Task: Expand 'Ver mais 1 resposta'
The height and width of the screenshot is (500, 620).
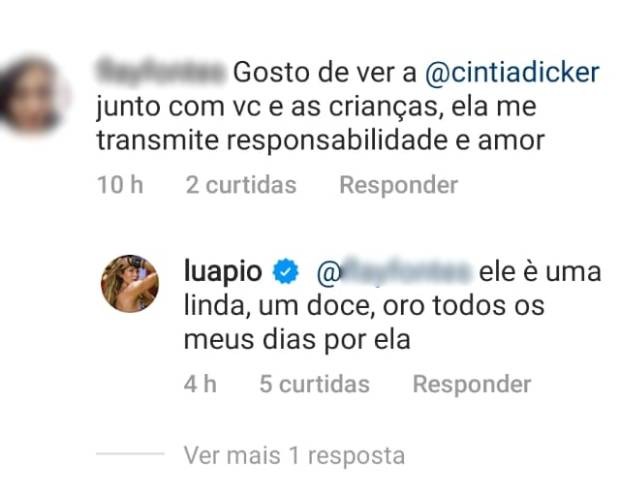Action: pyautogui.click(x=294, y=456)
